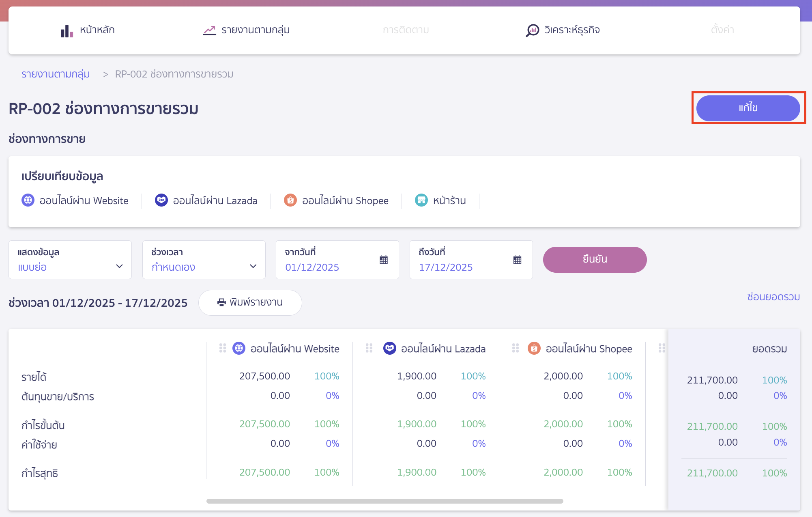Click the พิมพ์รายงาน print button
The image size is (812, 517).
pyautogui.click(x=250, y=302)
